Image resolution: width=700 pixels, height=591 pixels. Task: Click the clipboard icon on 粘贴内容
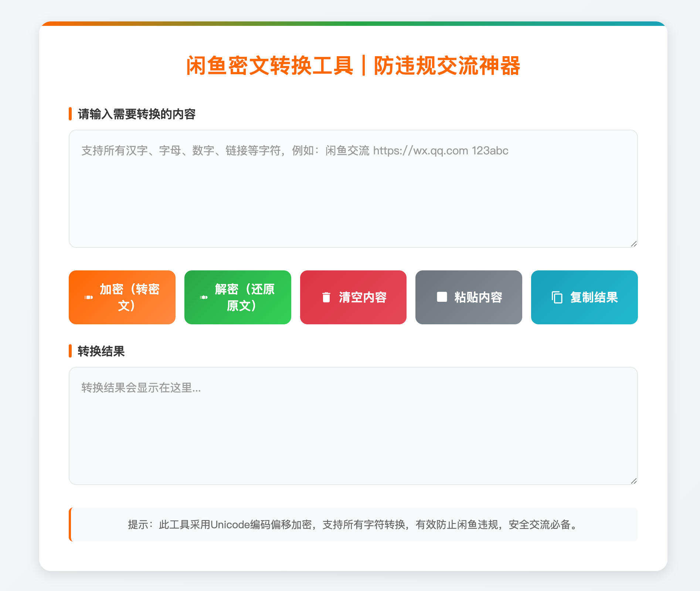441,297
